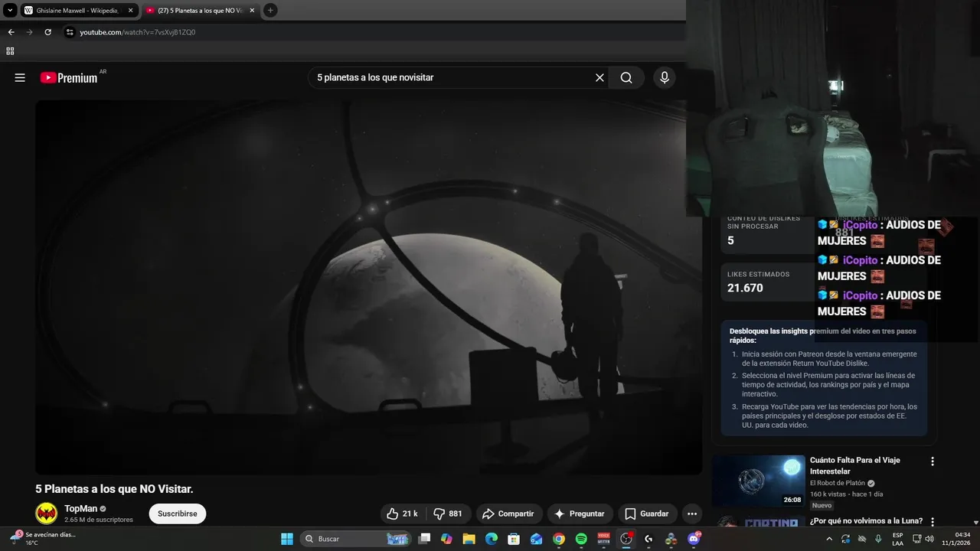Click the Preguntar AI button
Image resolution: width=980 pixels, height=551 pixels.
[580, 514]
